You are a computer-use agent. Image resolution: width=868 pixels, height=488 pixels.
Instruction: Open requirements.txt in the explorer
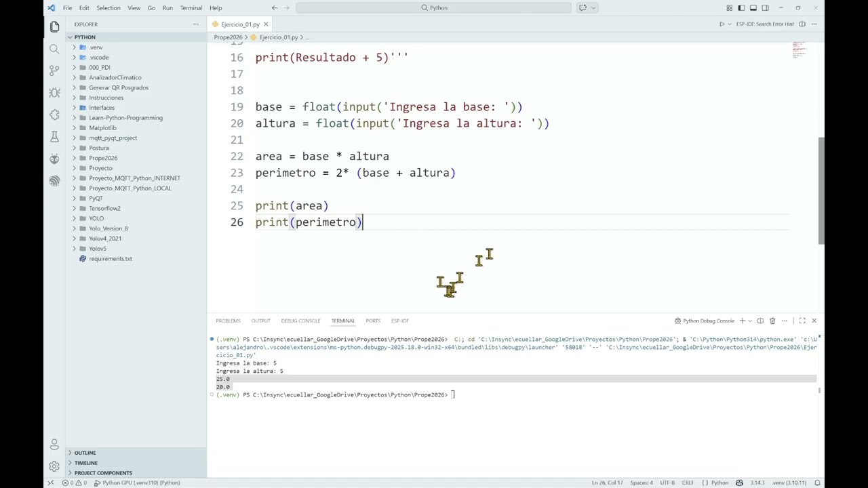tap(111, 258)
